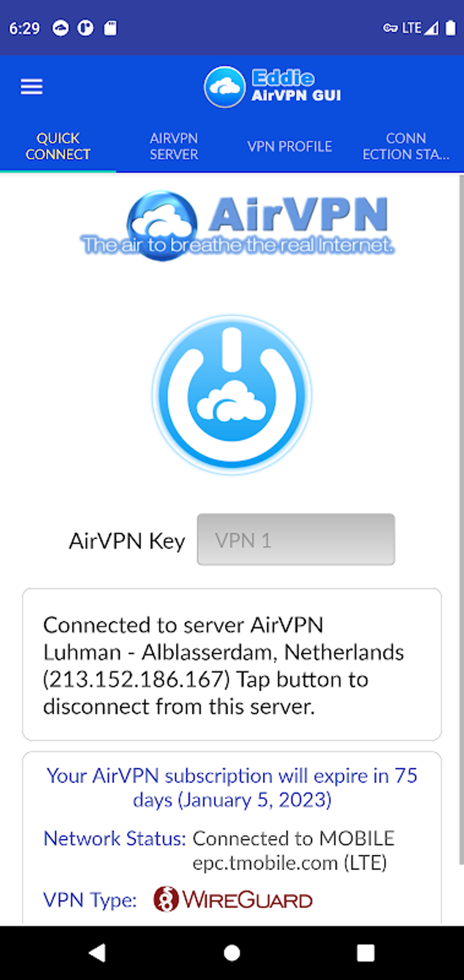Open the VPN Profile tab
464x980 pixels.
point(290,146)
